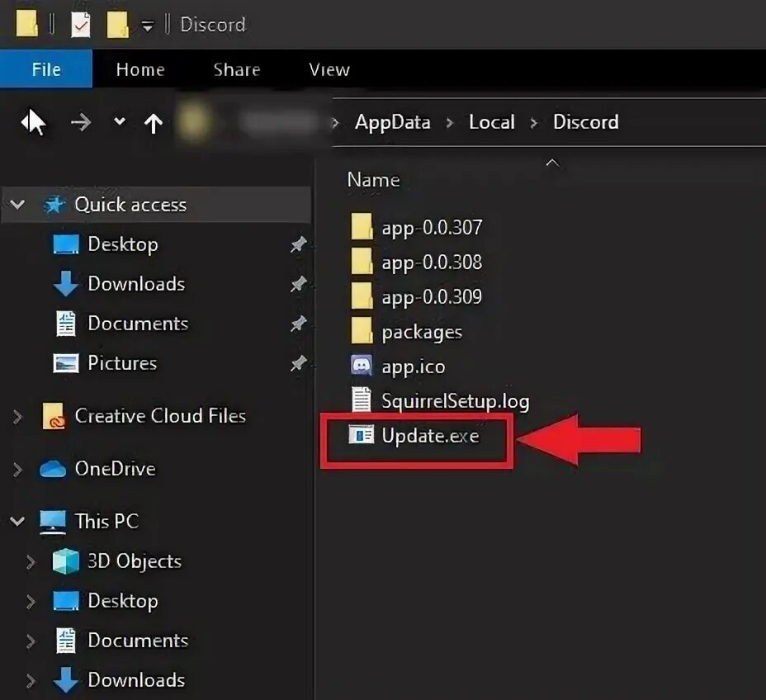Unpin Documents from Quick access
Image resolution: width=766 pixels, height=700 pixels.
298,324
